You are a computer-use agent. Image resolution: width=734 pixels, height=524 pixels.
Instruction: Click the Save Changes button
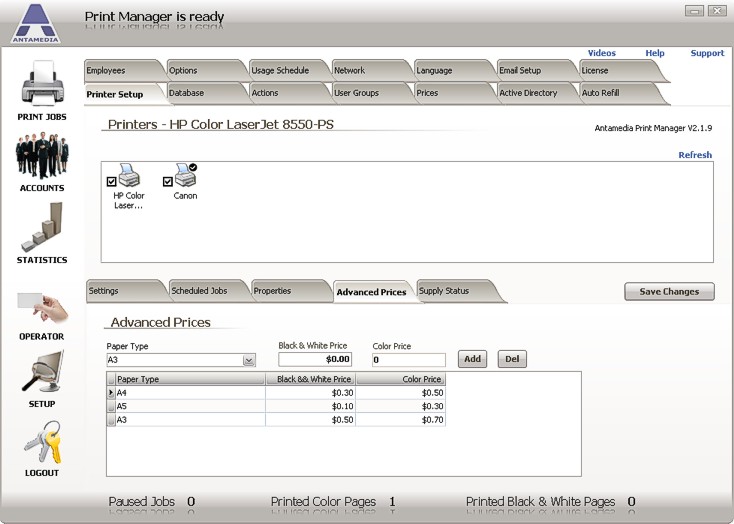coord(669,291)
